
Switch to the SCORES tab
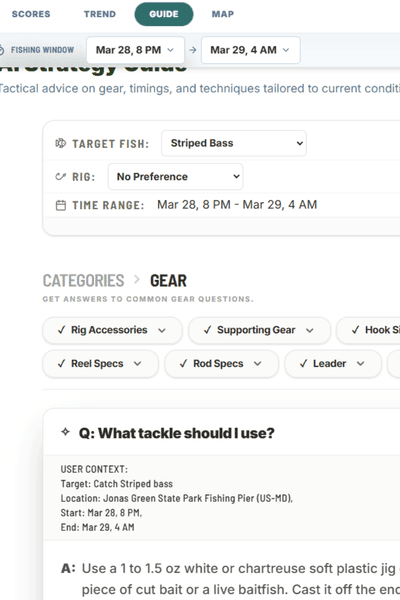31,14
